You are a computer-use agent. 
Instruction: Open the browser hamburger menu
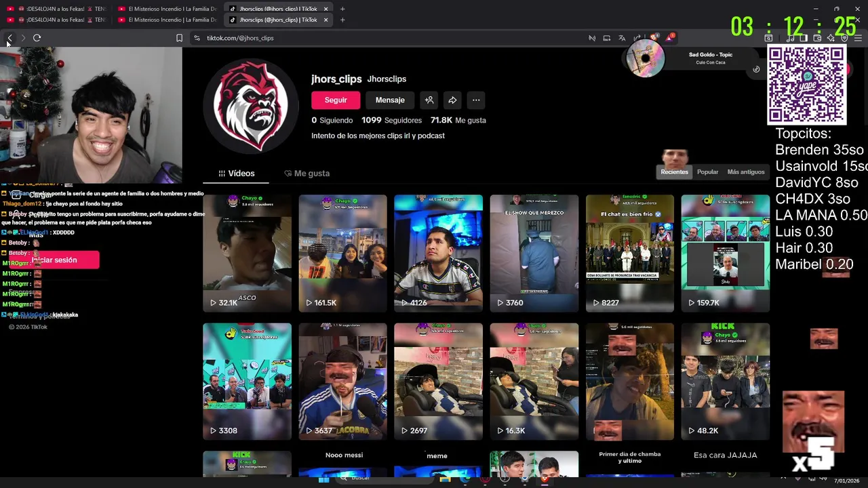[x=858, y=38]
